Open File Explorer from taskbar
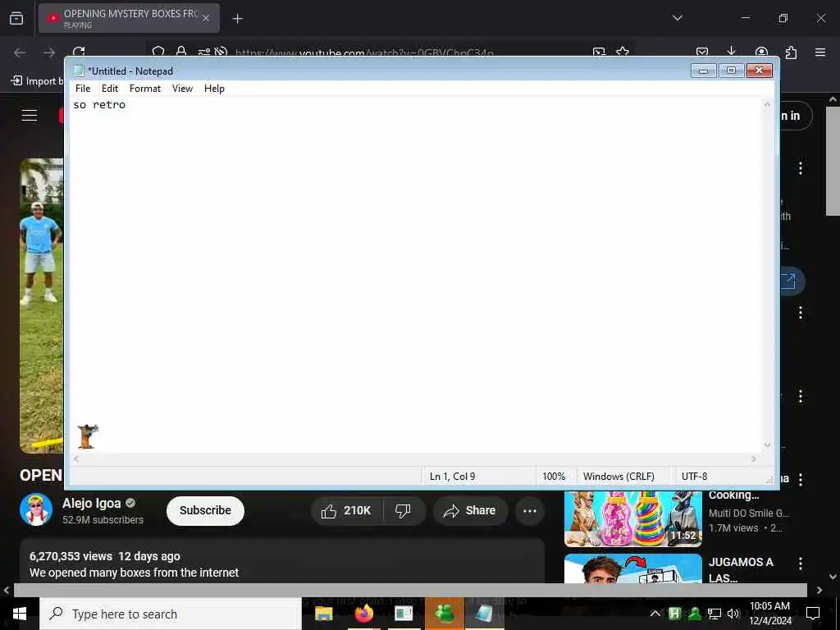840x630 pixels. click(x=323, y=614)
